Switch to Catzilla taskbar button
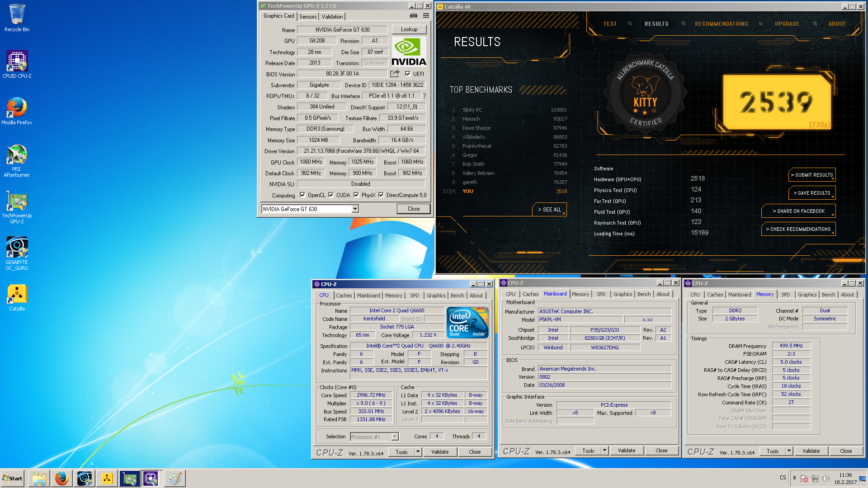Image resolution: width=868 pixels, height=488 pixels. pyautogui.click(x=107, y=479)
